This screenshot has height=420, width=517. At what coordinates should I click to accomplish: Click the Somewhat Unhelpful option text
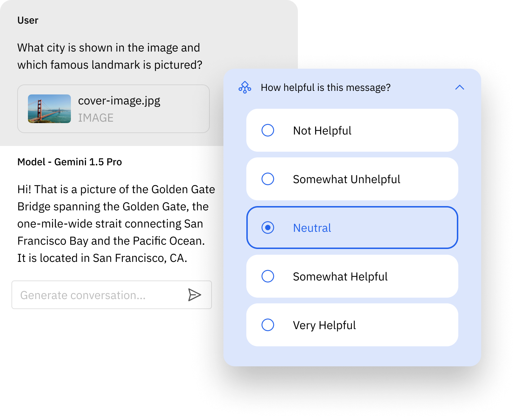(x=347, y=179)
